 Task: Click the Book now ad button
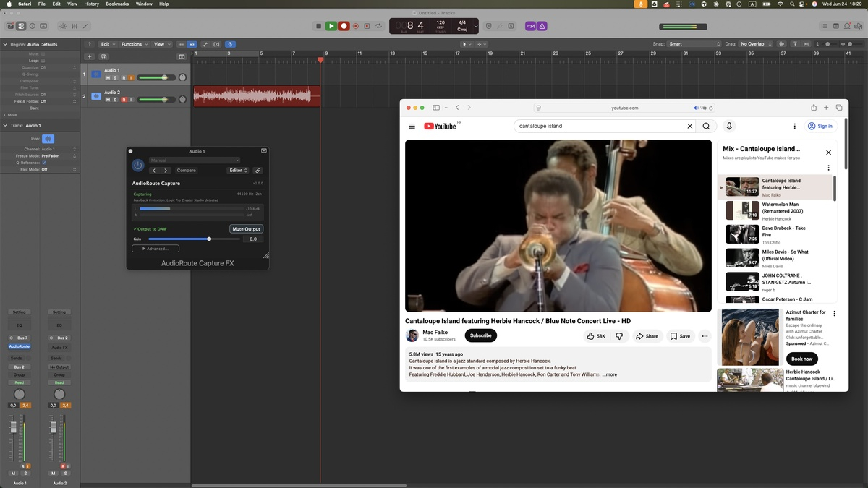(x=801, y=359)
